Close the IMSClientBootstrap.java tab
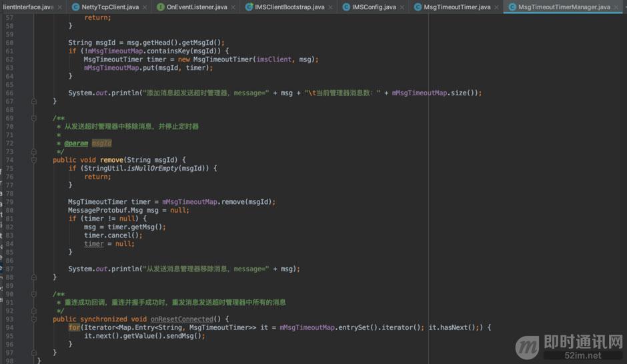Image resolution: width=627 pixels, height=364 pixels. tap(330, 7)
